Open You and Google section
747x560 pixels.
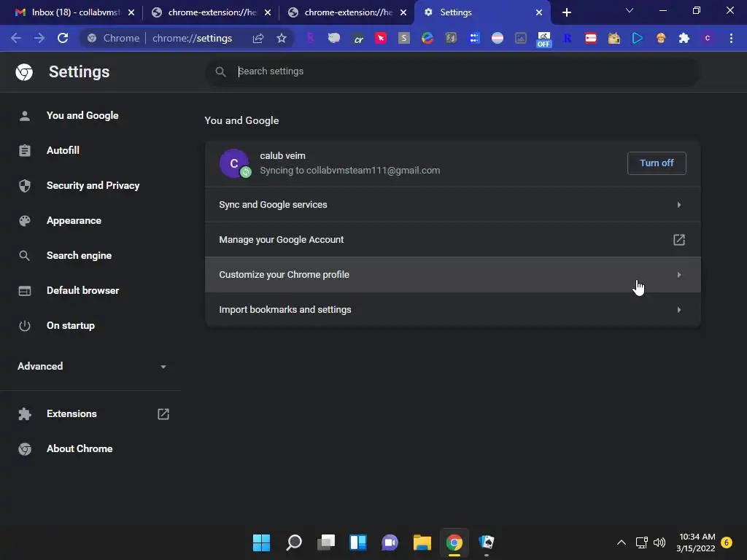tap(82, 116)
